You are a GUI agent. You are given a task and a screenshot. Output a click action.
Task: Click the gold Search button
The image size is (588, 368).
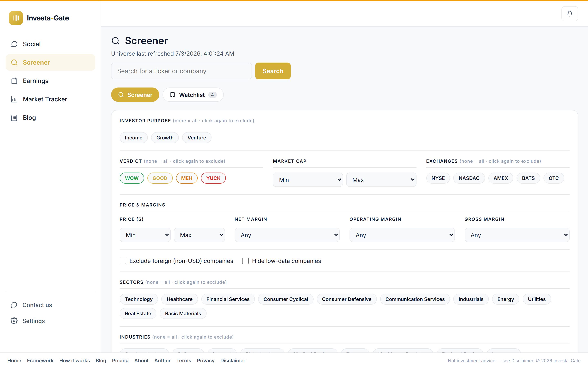(x=273, y=71)
